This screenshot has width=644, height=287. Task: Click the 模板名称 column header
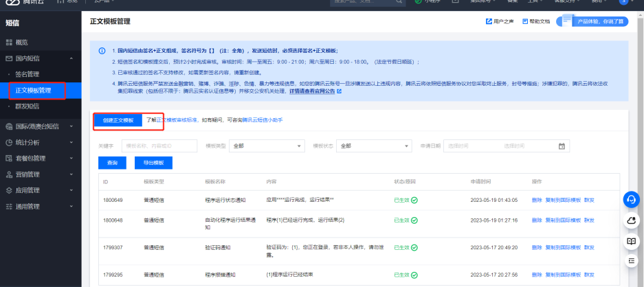coord(215,181)
